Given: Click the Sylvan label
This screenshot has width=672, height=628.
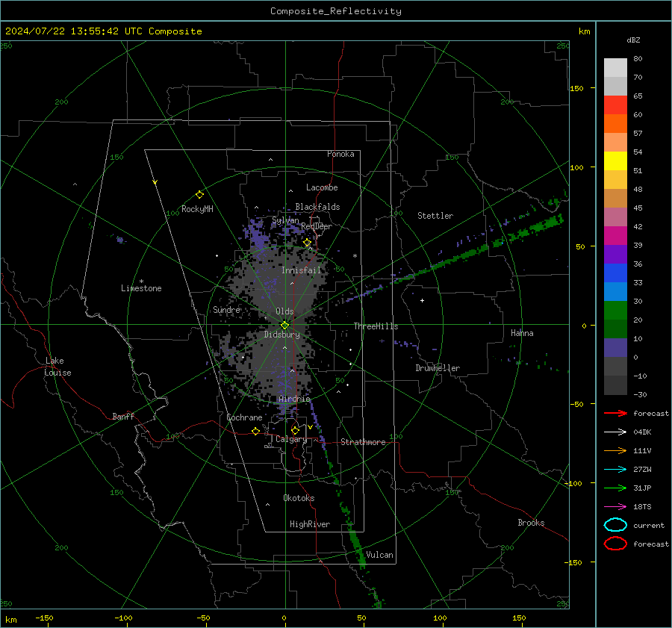Looking at the screenshot, I should [x=285, y=220].
